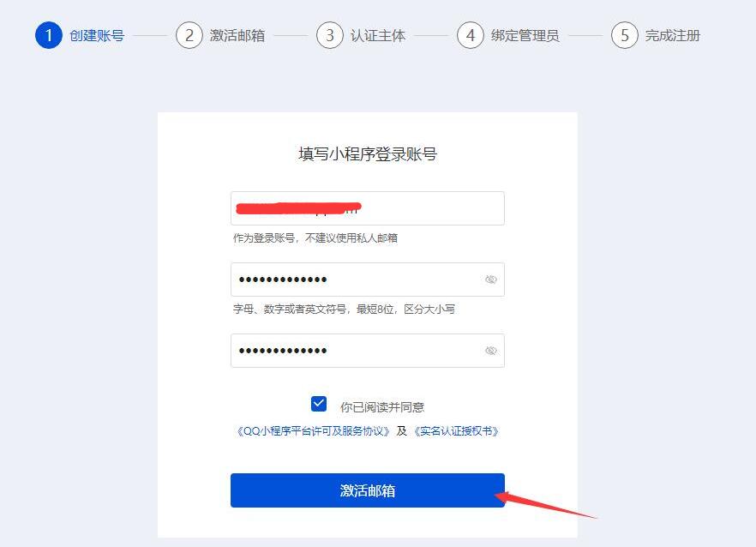
Task: Select the 绑定管理员 step label
Action: click(525, 36)
